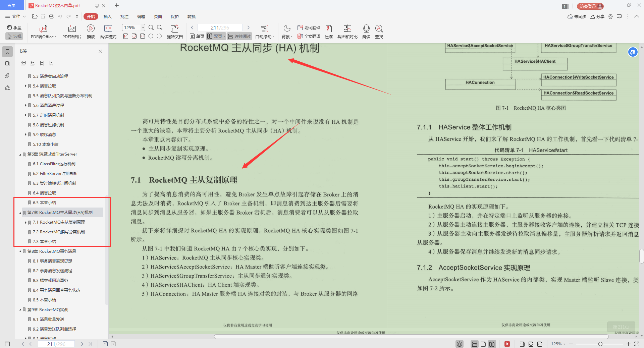This screenshot has width=644, height=348.
Task: Open a file with the folder icon
Action: 35,16
